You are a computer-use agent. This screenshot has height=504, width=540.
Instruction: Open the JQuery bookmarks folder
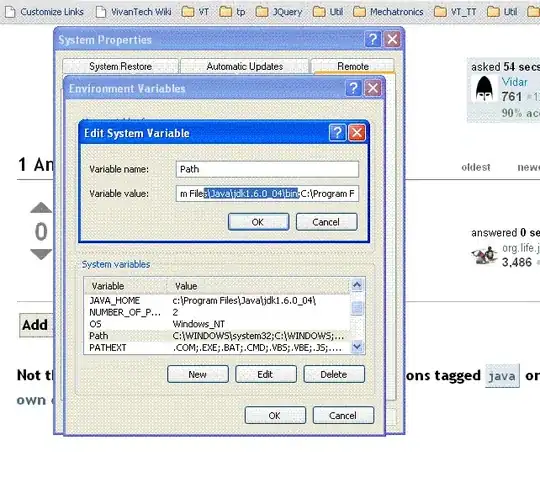279,12
